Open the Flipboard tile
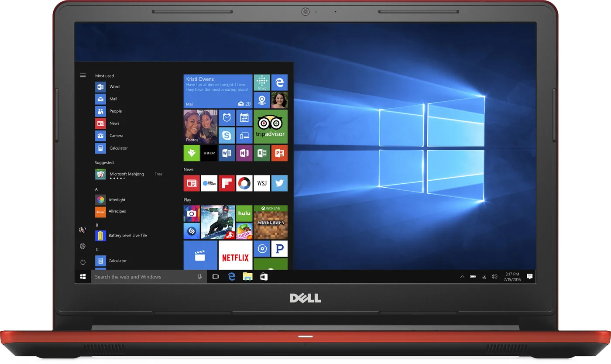Screen dimensions: 611x364 (227, 183)
